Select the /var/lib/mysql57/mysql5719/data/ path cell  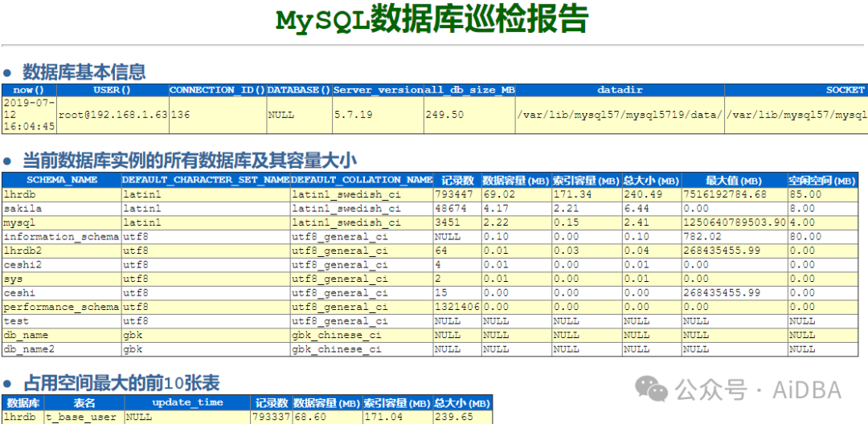click(620, 115)
